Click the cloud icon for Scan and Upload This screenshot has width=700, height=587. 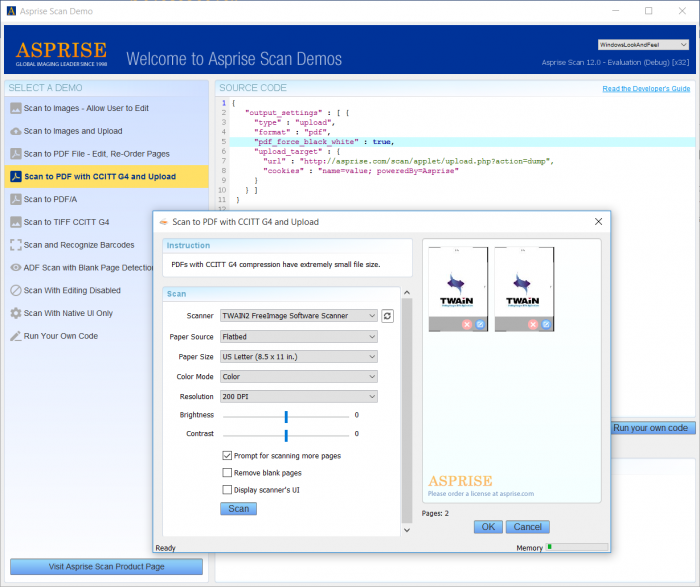(x=16, y=131)
